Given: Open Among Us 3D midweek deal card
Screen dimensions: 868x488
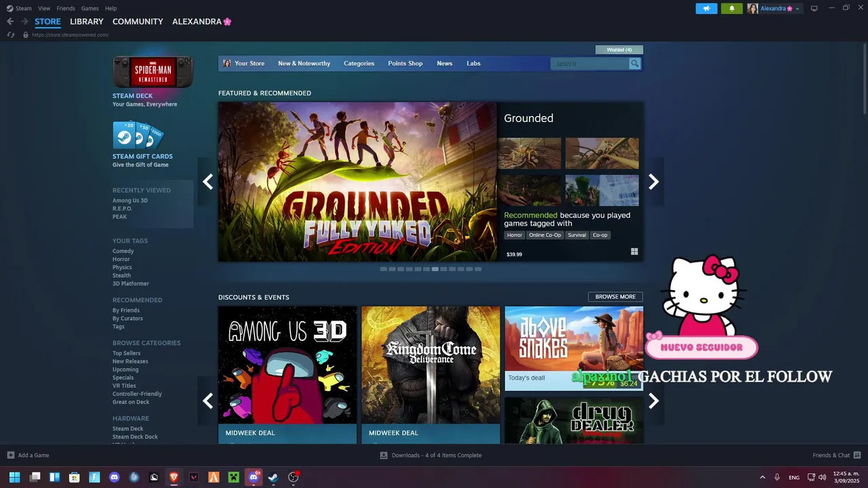Looking at the screenshot, I should click(288, 375).
